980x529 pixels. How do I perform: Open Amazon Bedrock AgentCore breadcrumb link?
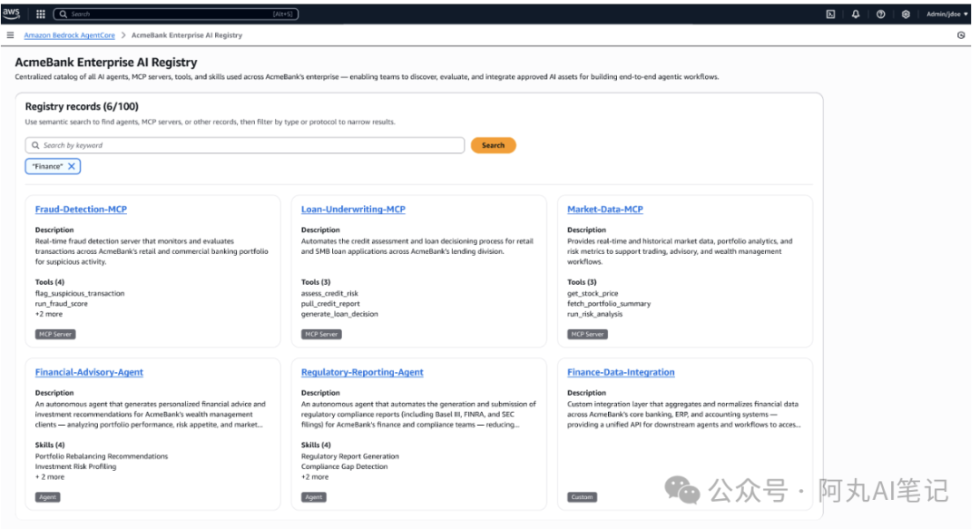69,35
